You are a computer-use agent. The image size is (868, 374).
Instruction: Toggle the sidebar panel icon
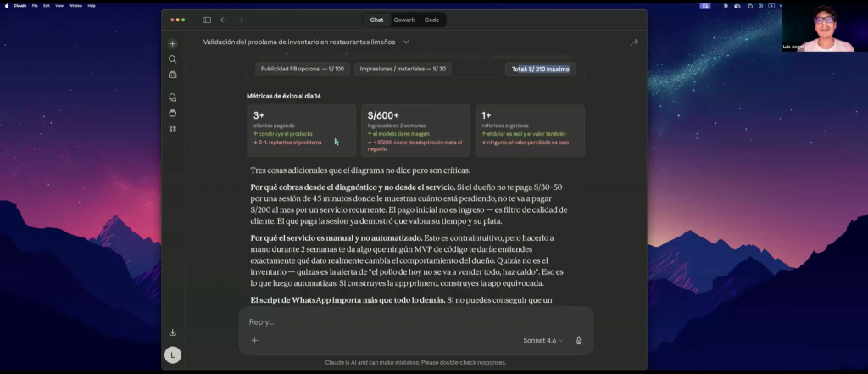click(207, 20)
